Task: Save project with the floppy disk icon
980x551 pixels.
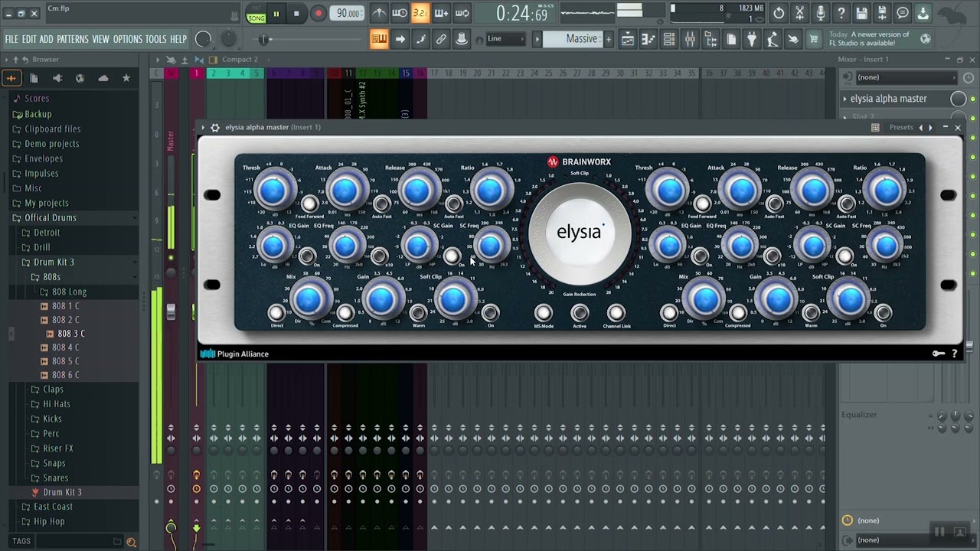Action: coord(861,13)
